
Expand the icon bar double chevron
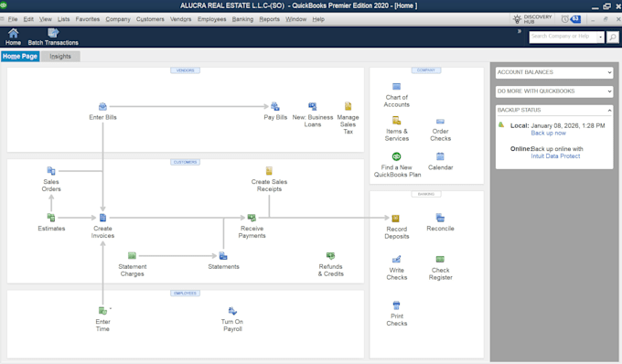(520, 31)
